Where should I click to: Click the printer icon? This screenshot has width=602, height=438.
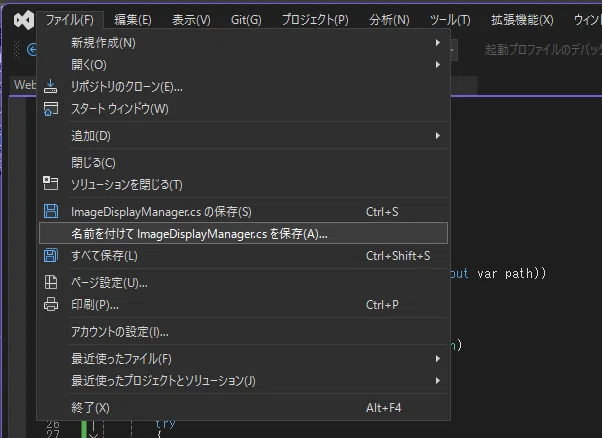51,304
